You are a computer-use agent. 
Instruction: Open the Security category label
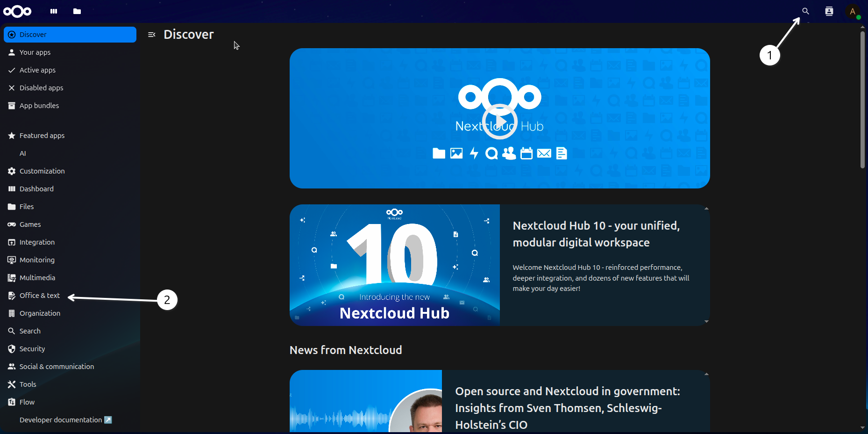click(x=32, y=349)
